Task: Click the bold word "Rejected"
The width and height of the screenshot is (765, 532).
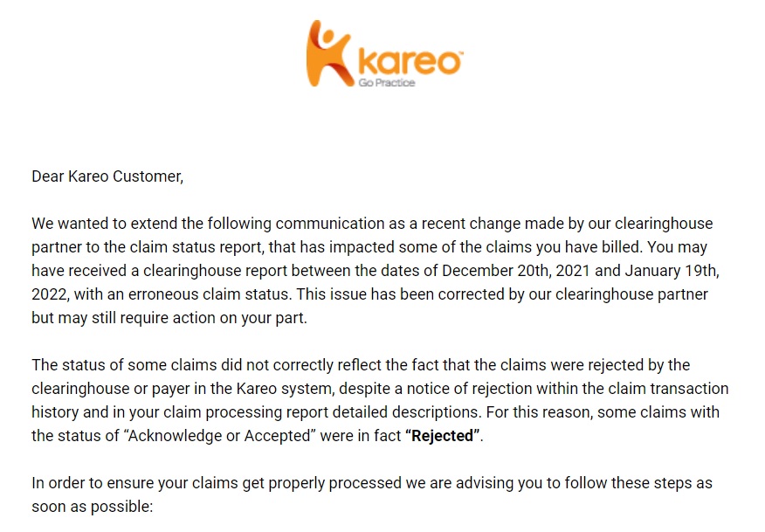Action: (443, 436)
